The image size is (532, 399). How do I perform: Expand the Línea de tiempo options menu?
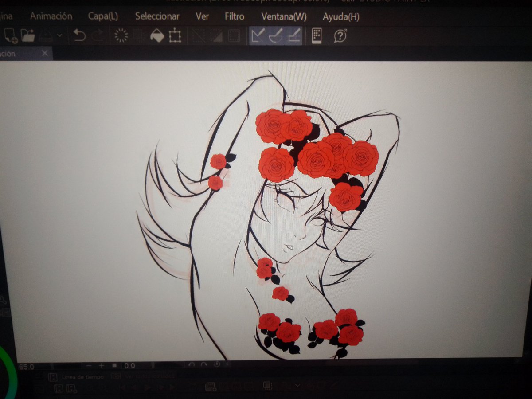pyautogui.click(x=53, y=377)
